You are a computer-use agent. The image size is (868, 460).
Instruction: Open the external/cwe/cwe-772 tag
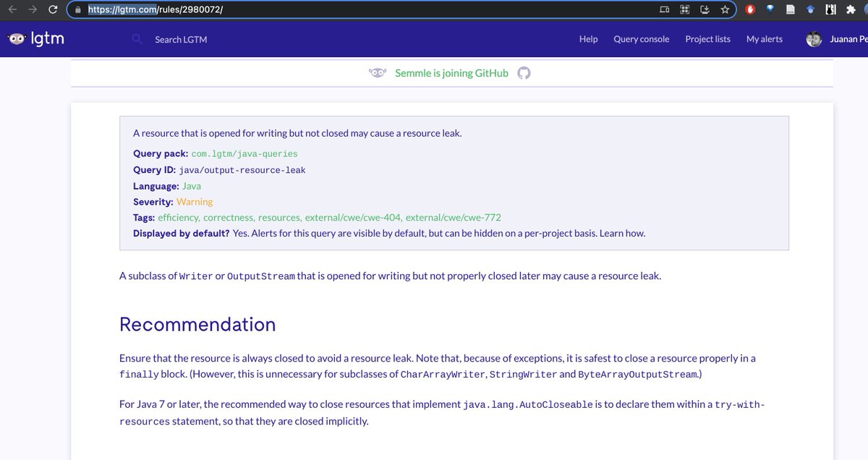pos(454,217)
